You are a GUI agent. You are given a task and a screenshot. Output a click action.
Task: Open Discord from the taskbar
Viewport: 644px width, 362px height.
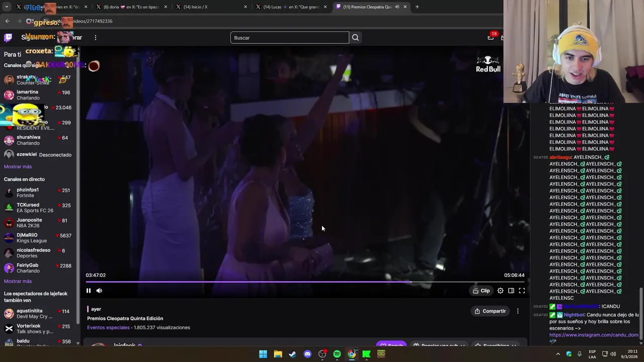pyautogui.click(x=307, y=354)
